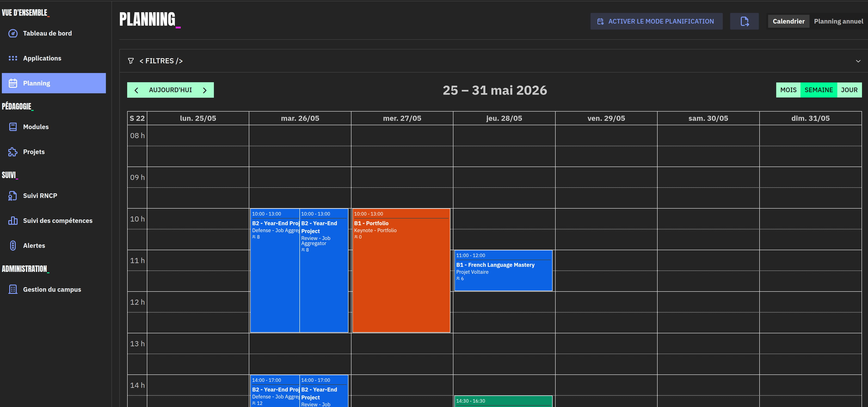This screenshot has height=407, width=868.
Task: Open the < FILTRES /> section header
Action: click(x=494, y=61)
